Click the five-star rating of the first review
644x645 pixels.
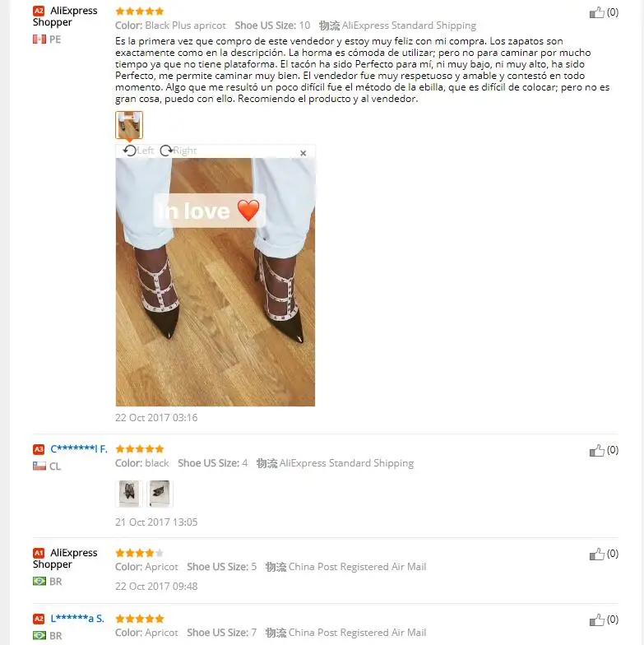[140, 12]
